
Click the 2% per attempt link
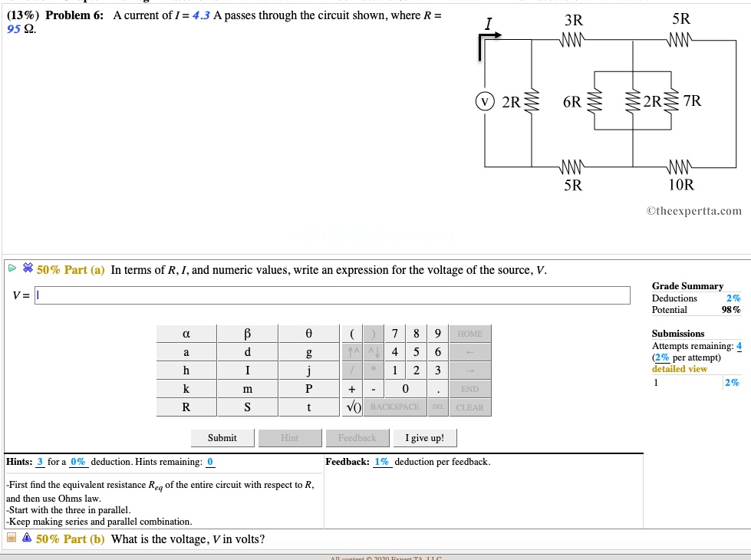point(662,357)
